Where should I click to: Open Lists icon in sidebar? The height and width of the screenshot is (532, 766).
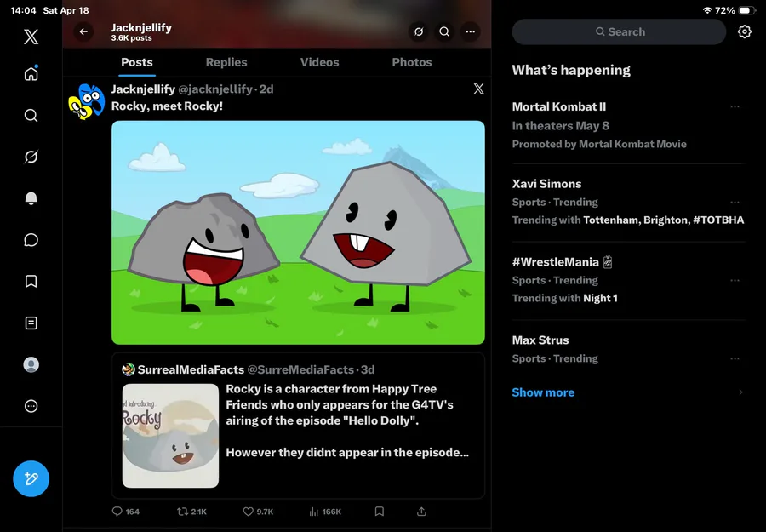(31, 323)
